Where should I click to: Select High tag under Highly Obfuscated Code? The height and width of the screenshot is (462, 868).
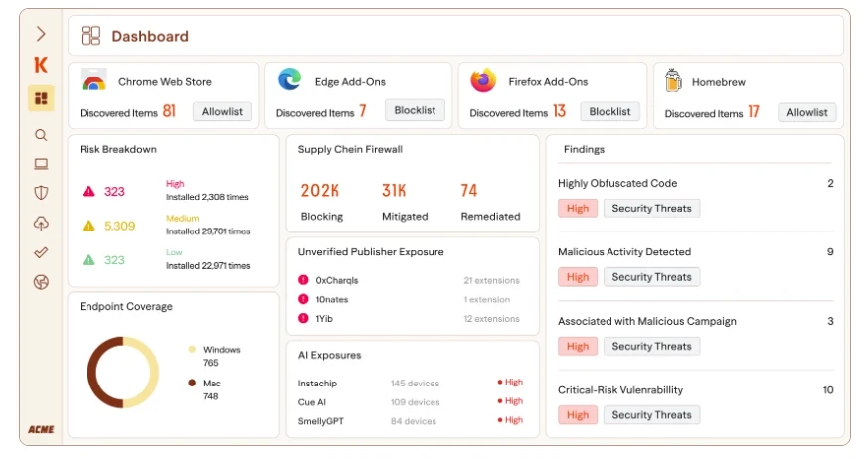[x=578, y=208]
